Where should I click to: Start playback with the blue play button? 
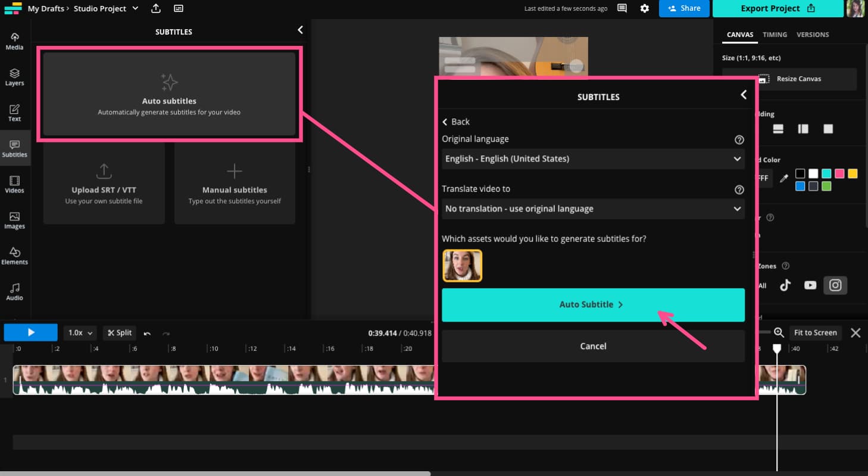click(x=31, y=332)
